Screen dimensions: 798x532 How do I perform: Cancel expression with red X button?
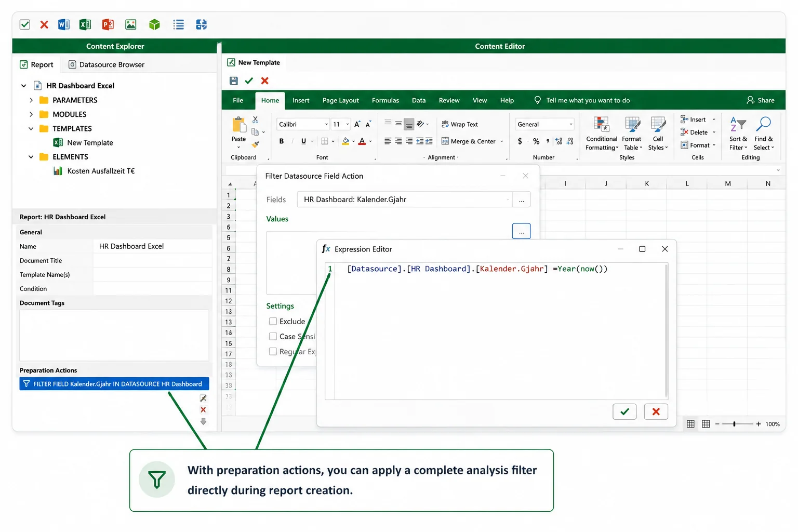point(656,411)
